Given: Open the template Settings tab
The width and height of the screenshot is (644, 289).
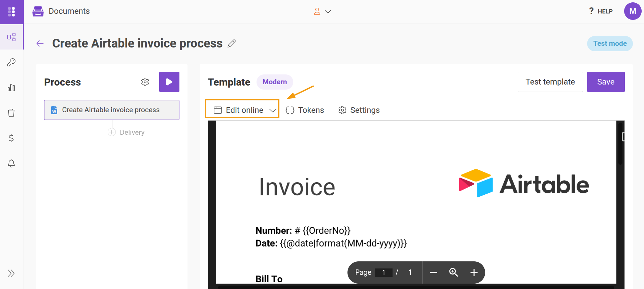Looking at the screenshot, I should click(x=359, y=110).
